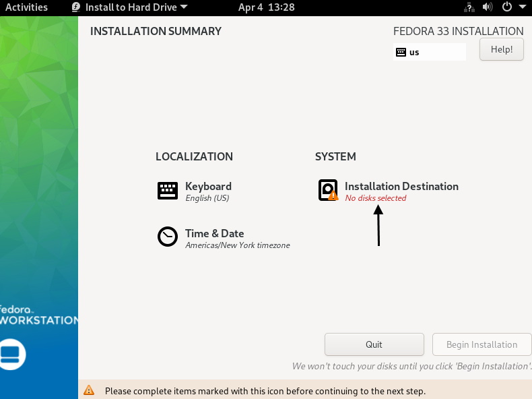
Task: Click the Begin Installation button
Action: click(481, 344)
